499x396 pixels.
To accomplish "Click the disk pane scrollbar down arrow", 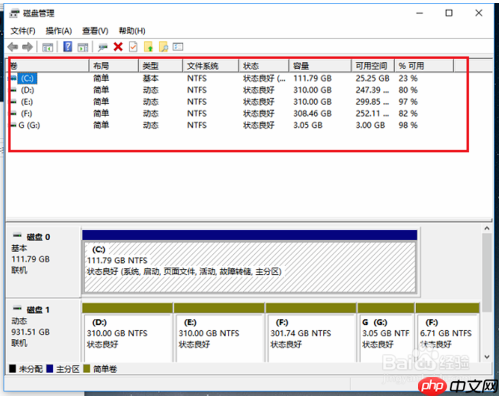I will (487, 357).
